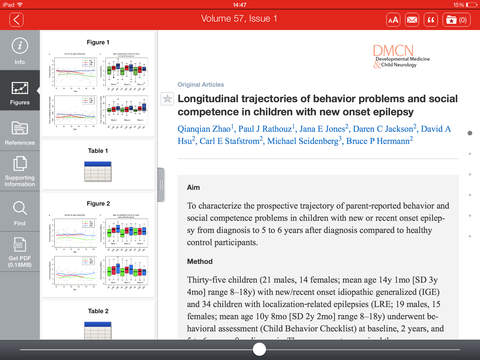
Task: Click the bottom page slider knob
Action: pos(259,349)
